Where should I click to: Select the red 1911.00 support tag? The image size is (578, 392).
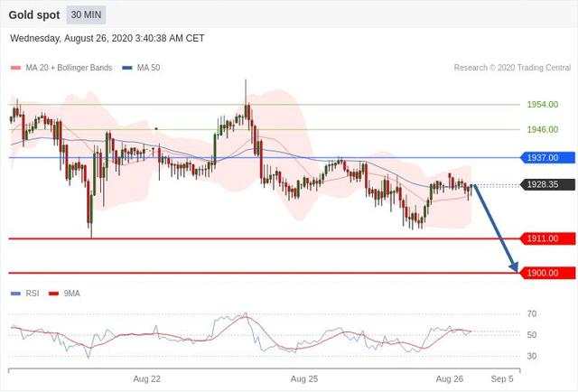click(548, 238)
